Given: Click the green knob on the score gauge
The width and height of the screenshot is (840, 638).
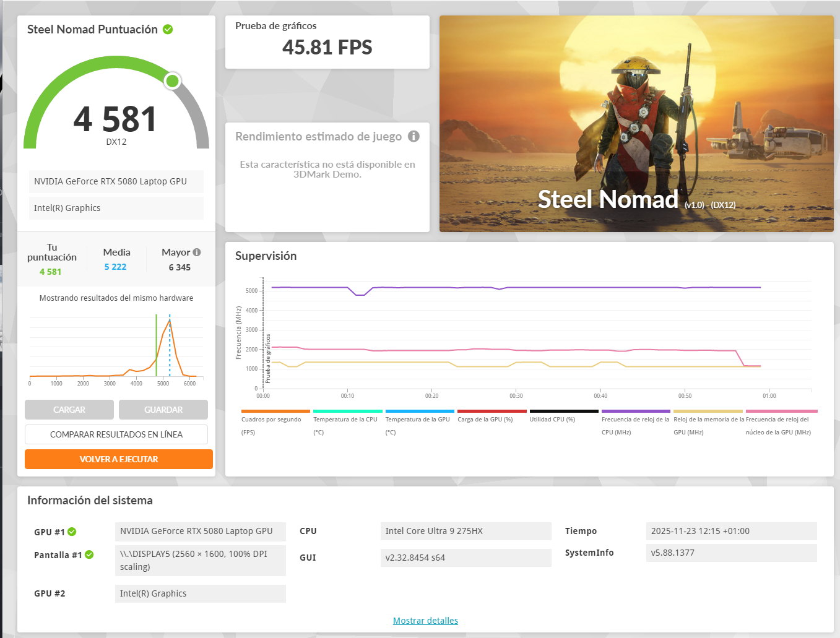Looking at the screenshot, I should [x=173, y=81].
